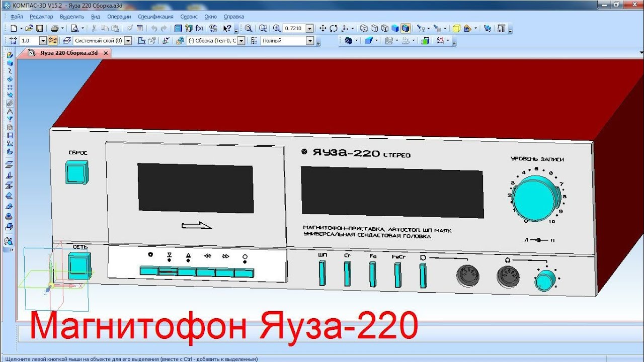
Task: Click the zoom scale 0.7210 input field
Action: 294,29
